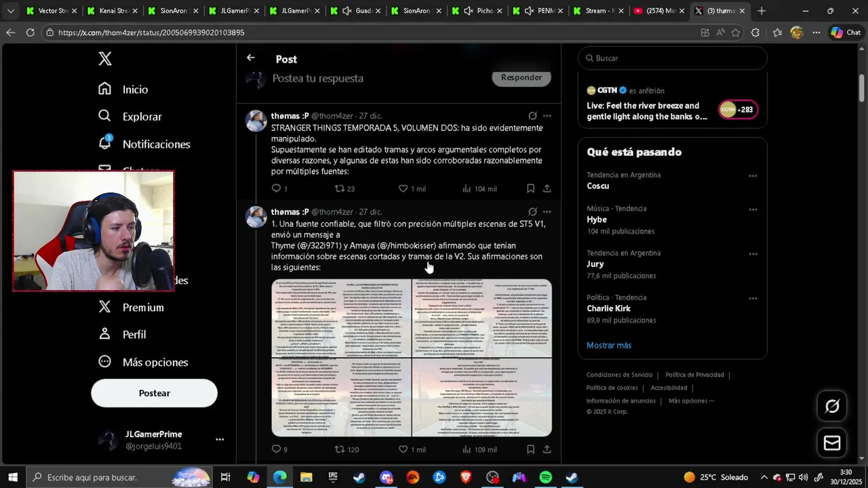Like the post with 1 mil likes

(412, 188)
